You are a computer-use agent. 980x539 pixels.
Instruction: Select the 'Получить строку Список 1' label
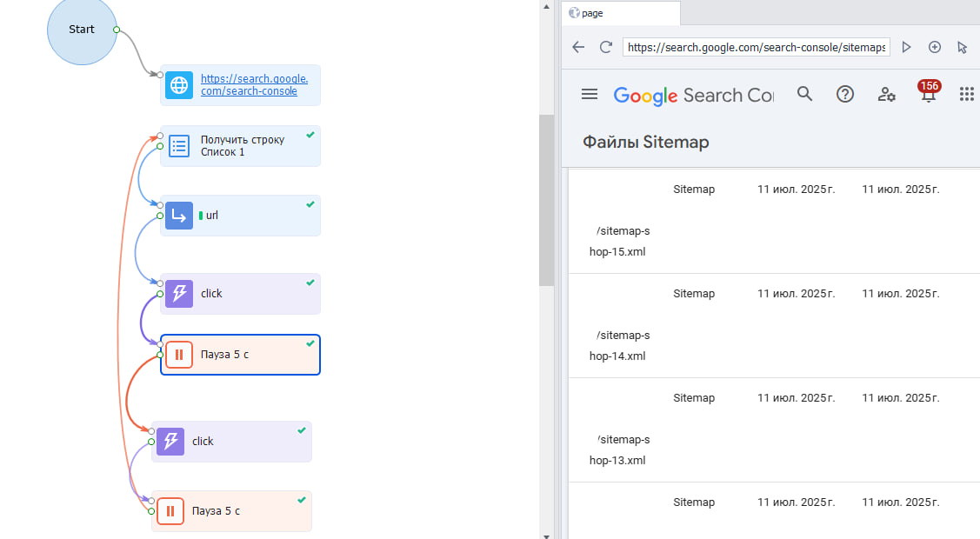click(243, 146)
